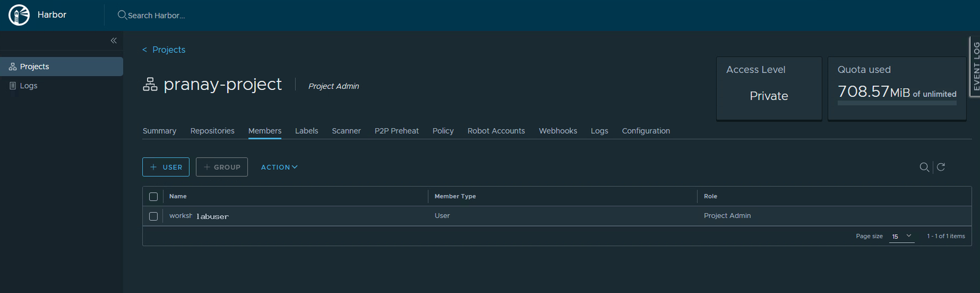
Task: Open the Scanner tab
Action: click(x=346, y=131)
